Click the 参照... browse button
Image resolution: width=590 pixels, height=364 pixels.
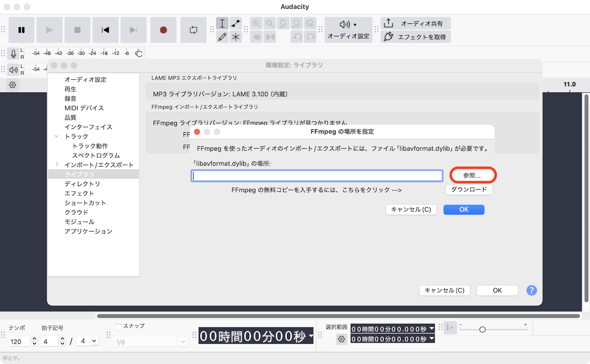[471, 176]
